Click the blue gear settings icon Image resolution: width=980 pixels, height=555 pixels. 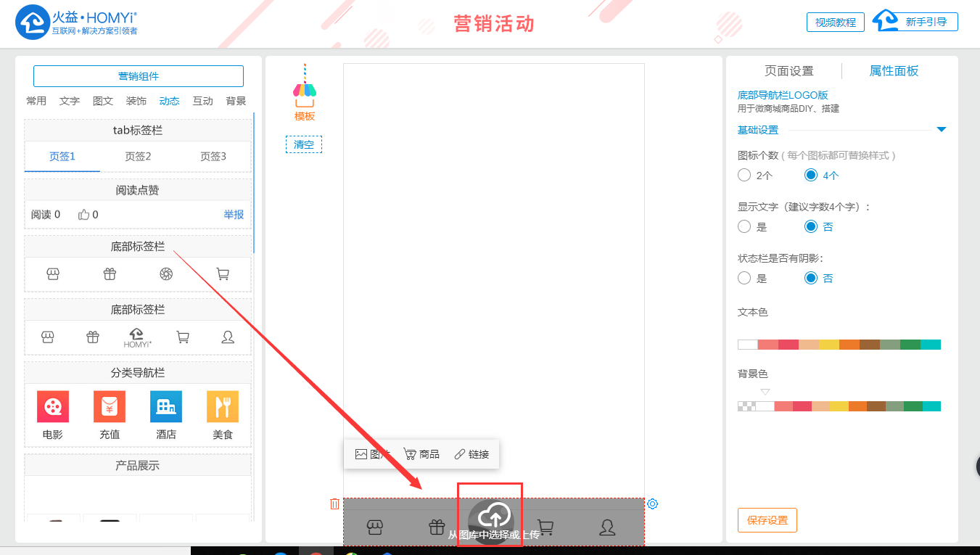coord(652,503)
